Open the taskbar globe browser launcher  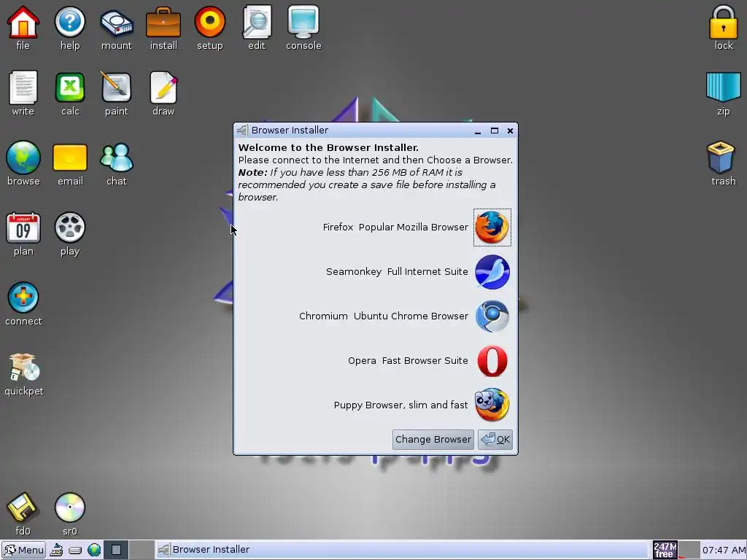pyautogui.click(x=94, y=550)
